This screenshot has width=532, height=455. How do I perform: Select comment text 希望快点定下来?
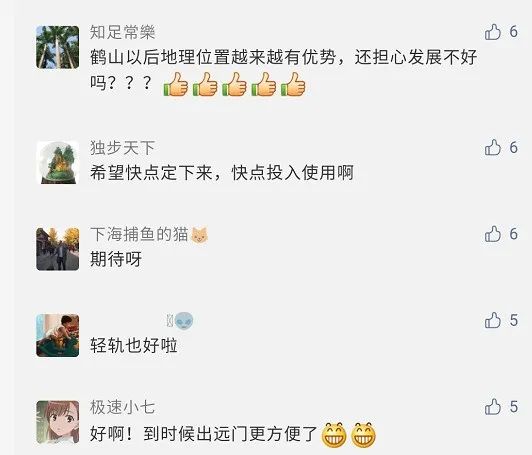click(151, 173)
